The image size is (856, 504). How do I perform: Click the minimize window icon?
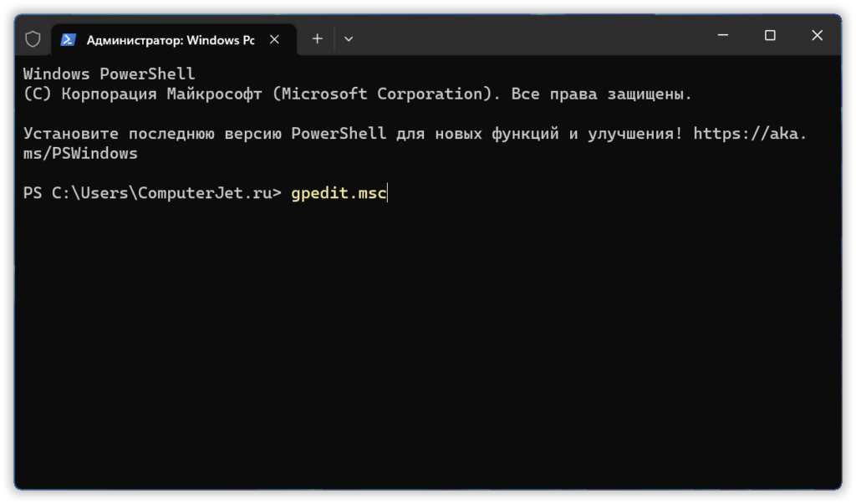[722, 35]
